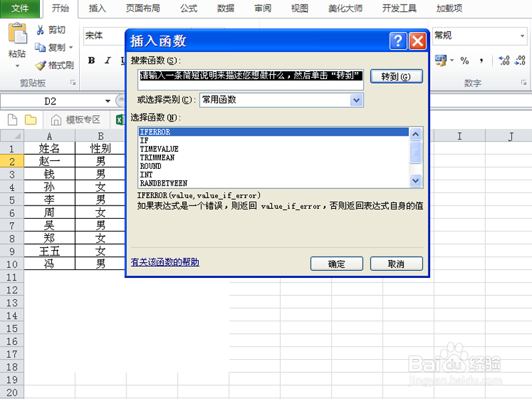
Task: Click the yellow folder open icon
Action: tap(31, 120)
